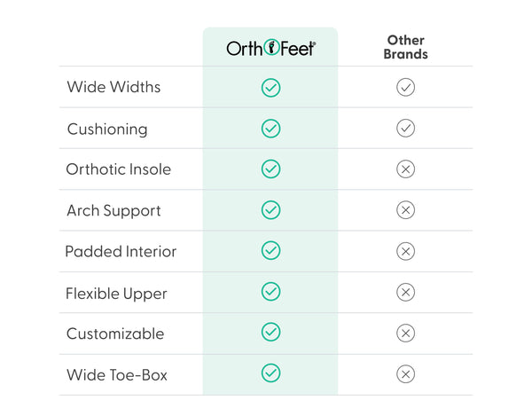Click Other Brands' X for Wide Toe-Box
The width and height of the screenshot is (532, 416).
405,373
